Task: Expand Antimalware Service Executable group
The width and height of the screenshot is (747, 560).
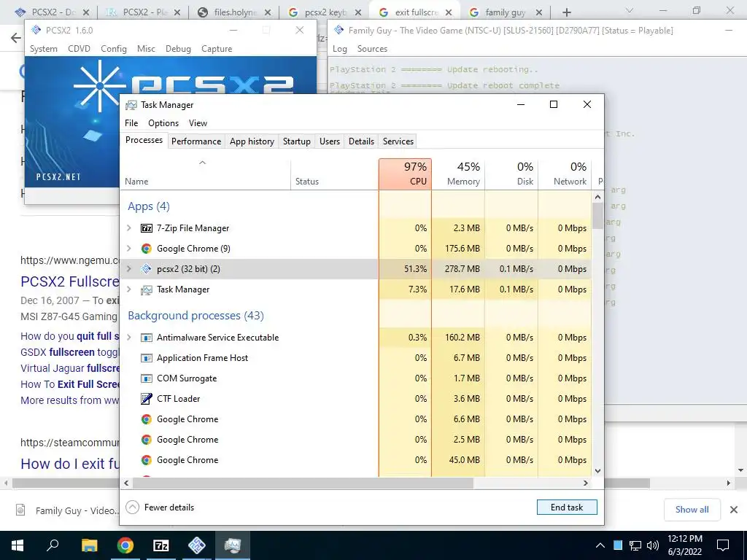Action: 128,338
